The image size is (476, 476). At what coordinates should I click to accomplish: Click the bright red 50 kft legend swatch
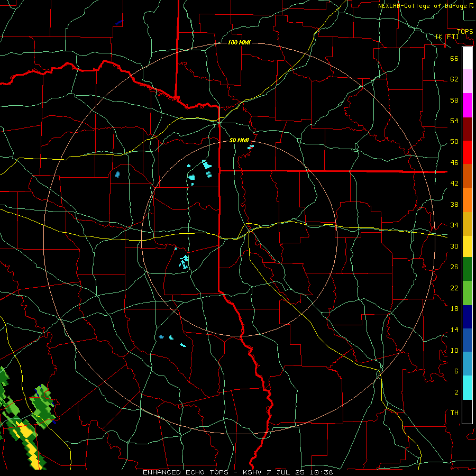467,152
